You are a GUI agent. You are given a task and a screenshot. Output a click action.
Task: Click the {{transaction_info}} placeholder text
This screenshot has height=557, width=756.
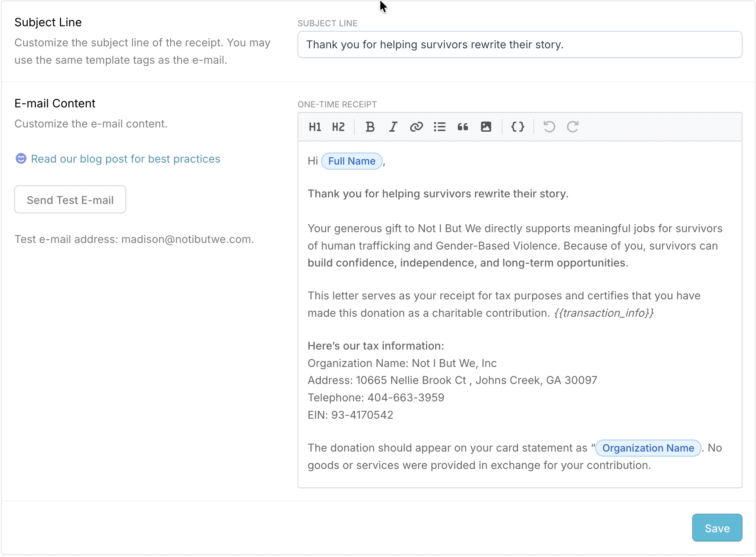click(604, 313)
